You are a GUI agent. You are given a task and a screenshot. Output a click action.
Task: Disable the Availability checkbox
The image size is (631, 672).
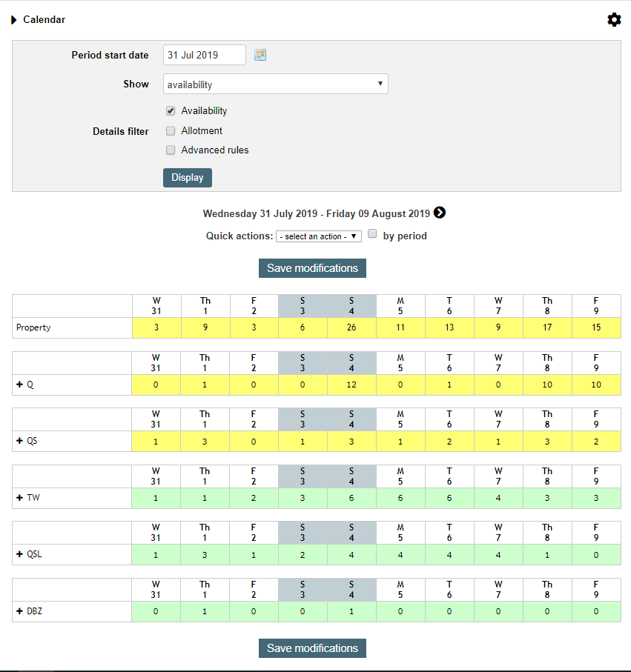(171, 110)
